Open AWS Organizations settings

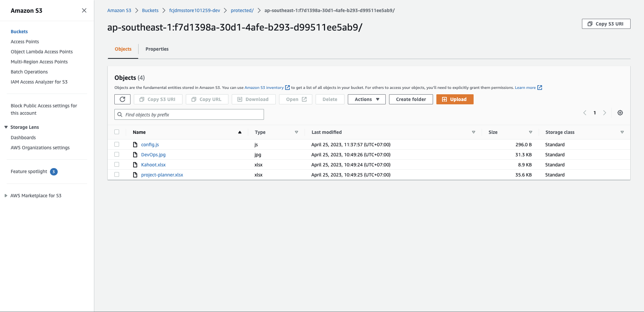coord(40,148)
